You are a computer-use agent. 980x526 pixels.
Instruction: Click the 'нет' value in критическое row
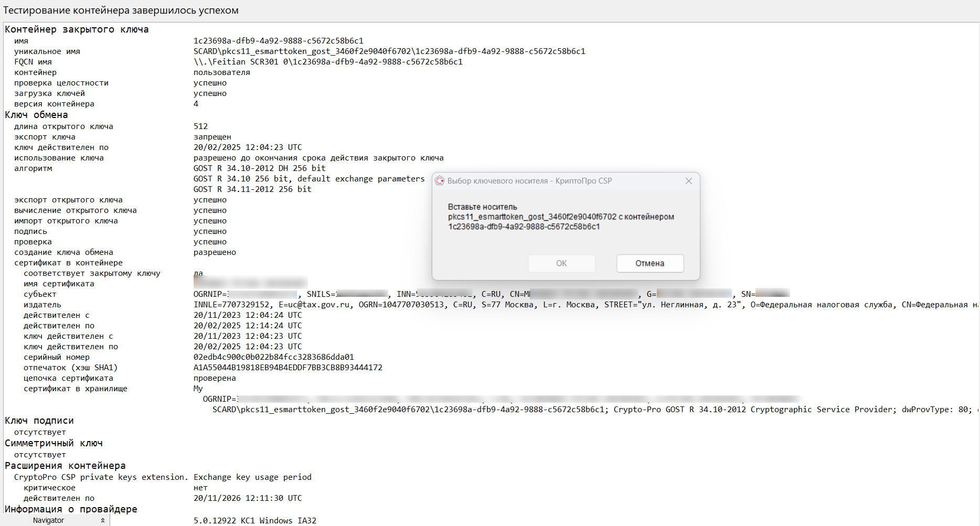pyautogui.click(x=200, y=488)
